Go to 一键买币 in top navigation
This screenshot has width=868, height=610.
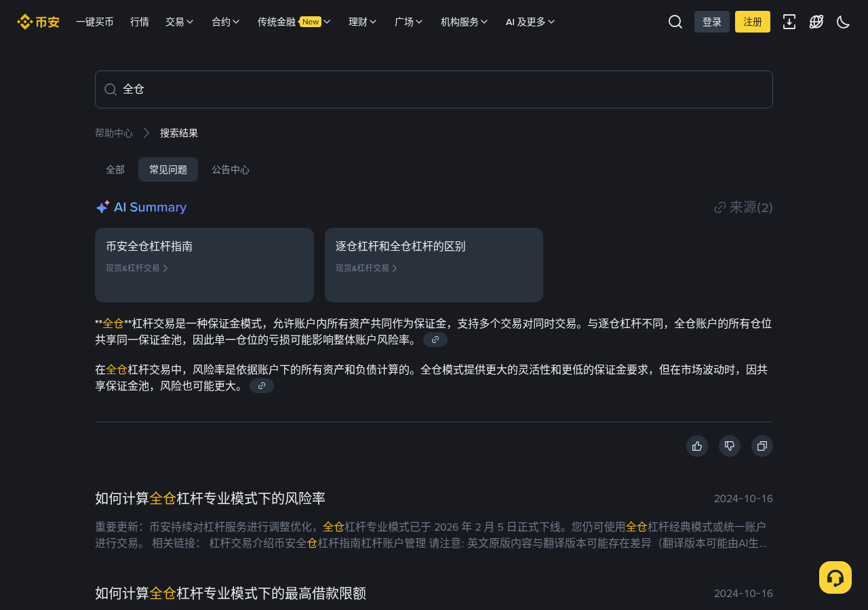(x=95, y=22)
